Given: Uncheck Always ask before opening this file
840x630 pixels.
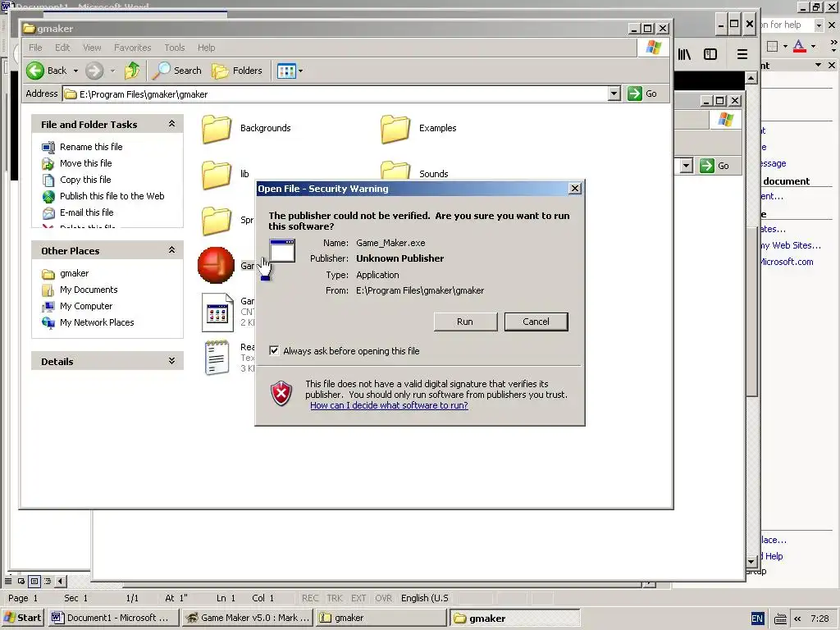Looking at the screenshot, I should 274,350.
